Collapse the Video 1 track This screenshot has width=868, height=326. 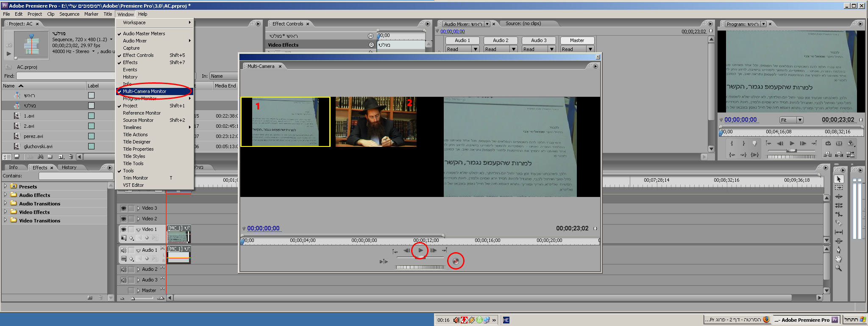[x=138, y=229]
